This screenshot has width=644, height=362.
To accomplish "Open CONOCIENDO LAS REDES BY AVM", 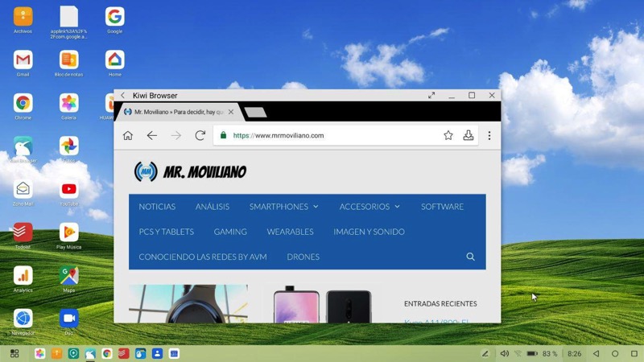I will click(203, 257).
